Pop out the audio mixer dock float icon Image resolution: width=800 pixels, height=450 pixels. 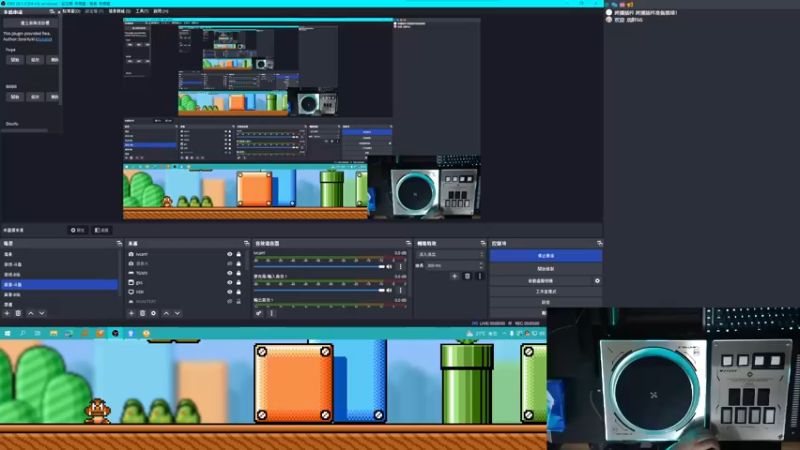point(408,243)
